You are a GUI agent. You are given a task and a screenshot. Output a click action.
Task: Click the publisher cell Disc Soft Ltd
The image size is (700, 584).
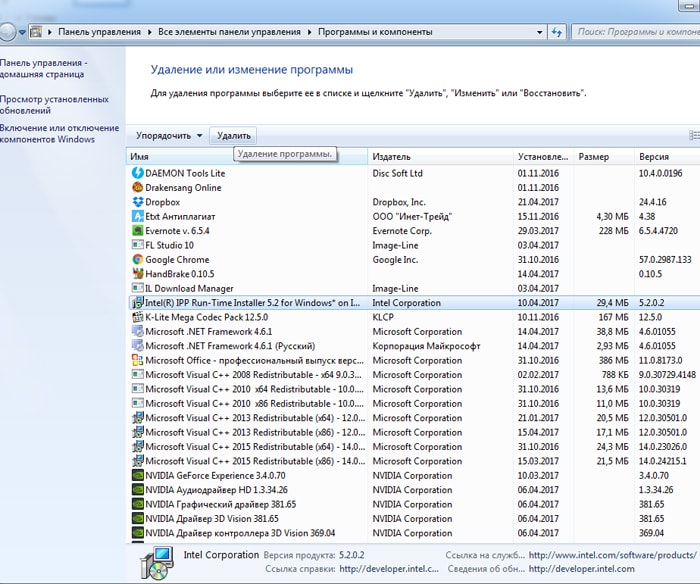point(397,173)
